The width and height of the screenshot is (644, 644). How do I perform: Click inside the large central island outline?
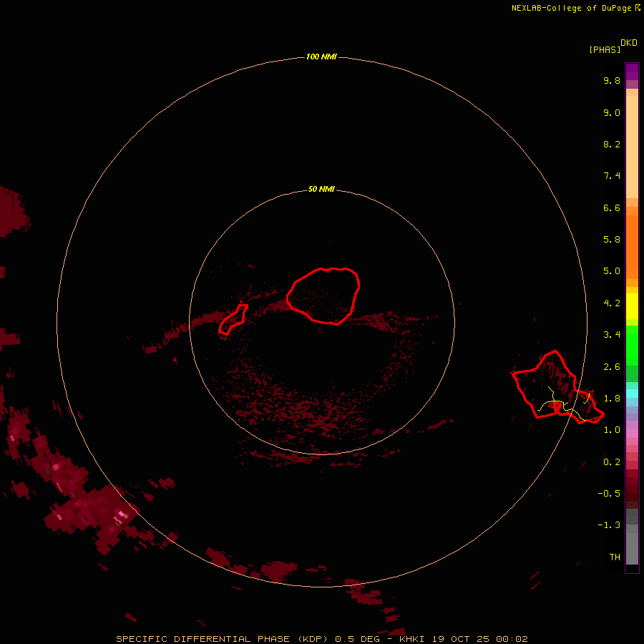(x=323, y=296)
